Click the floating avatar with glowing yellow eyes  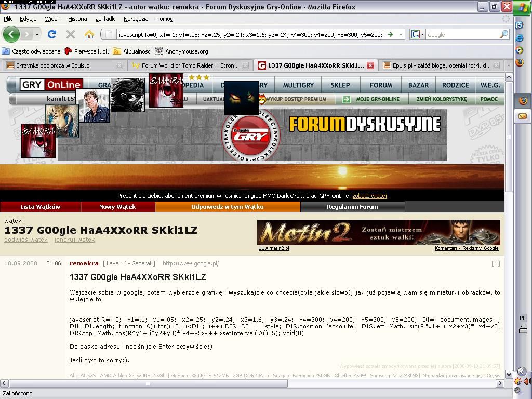tap(242, 98)
